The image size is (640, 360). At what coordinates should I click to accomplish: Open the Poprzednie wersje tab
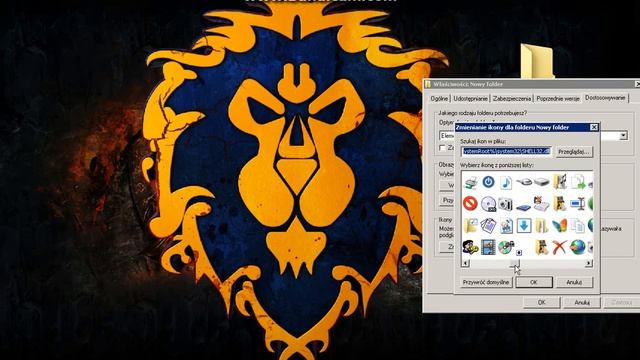[x=558, y=98]
